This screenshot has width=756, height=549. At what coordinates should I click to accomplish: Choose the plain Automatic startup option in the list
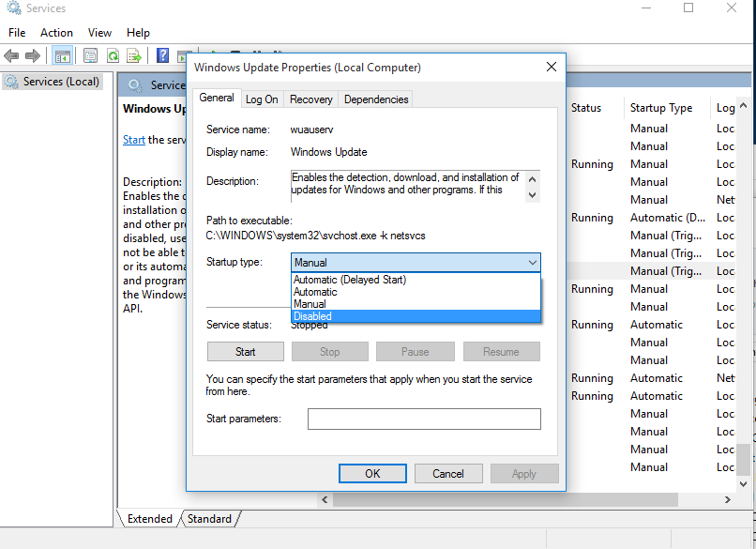click(x=416, y=292)
